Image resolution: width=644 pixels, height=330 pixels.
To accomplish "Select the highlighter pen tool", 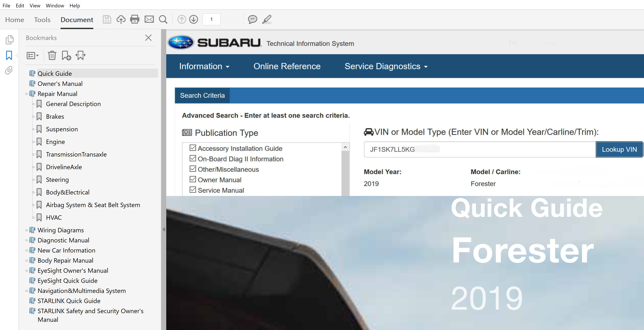I will tap(267, 19).
